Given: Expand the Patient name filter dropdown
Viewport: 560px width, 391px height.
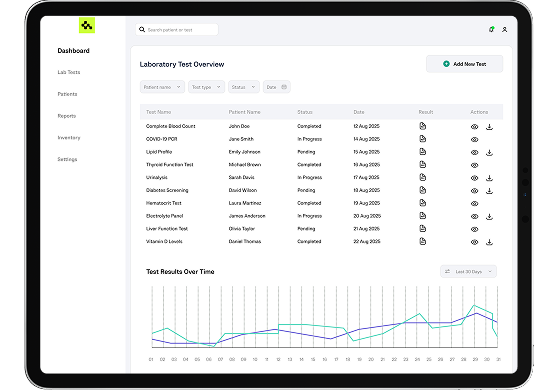Looking at the screenshot, I should (x=162, y=87).
